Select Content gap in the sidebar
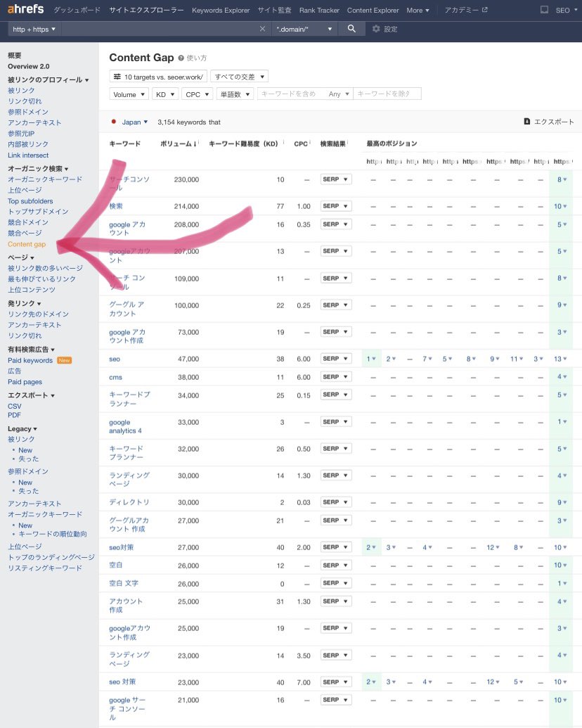Viewport: 582px width, 728px height. 27,244
